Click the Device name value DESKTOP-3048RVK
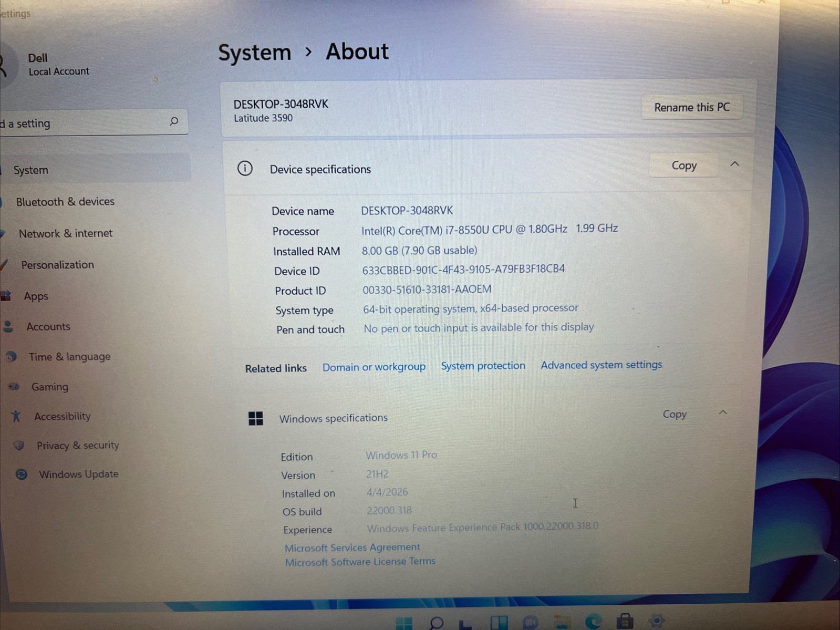This screenshot has height=630, width=840. pos(407,210)
